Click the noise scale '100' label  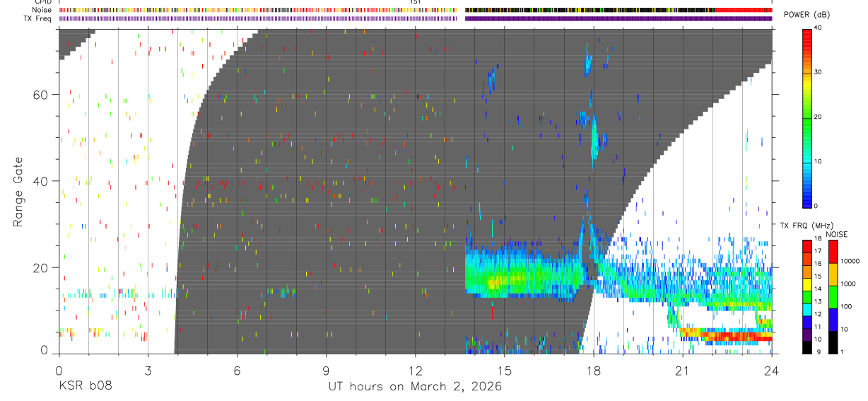click(847, 306)
